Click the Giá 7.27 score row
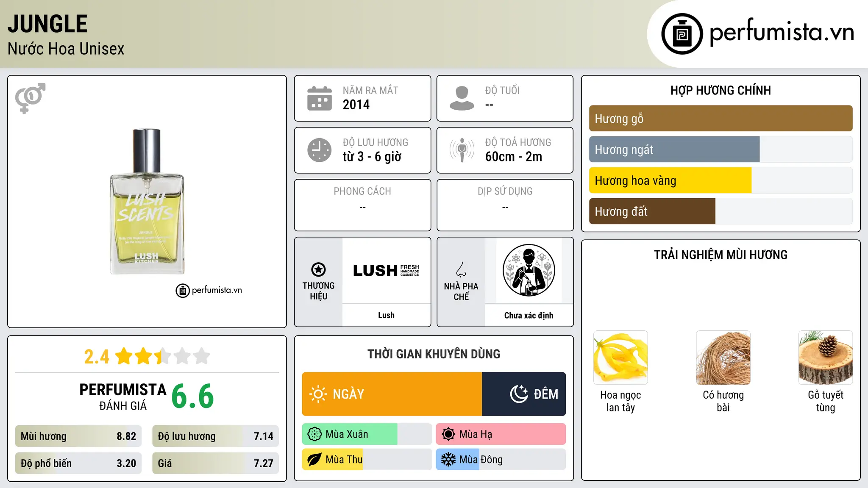The height and width of the screenshot is (488, 868). point(215,463)
